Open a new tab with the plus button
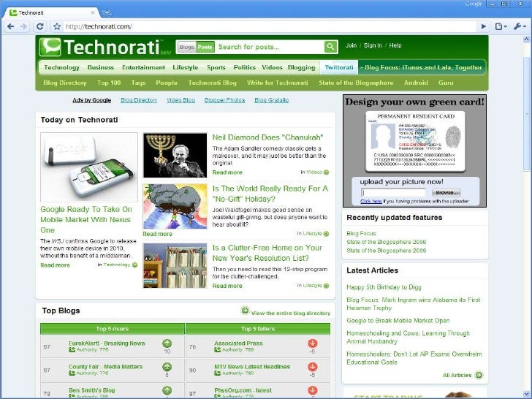532x399 pixels. (x=106, y=12)
